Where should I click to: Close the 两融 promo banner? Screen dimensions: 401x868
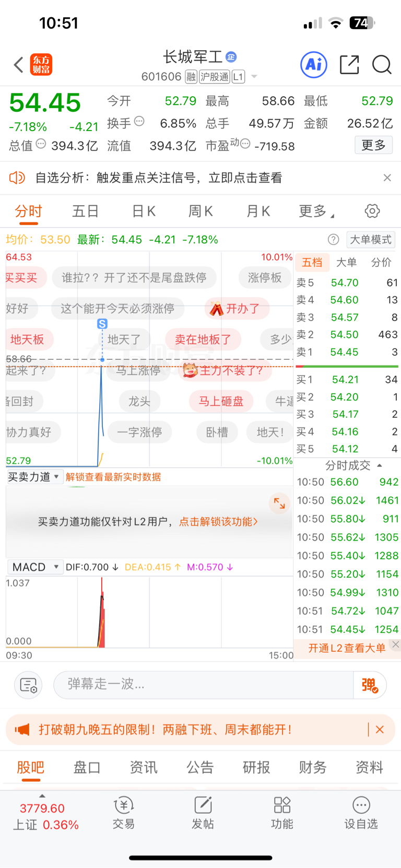[380, 730]
